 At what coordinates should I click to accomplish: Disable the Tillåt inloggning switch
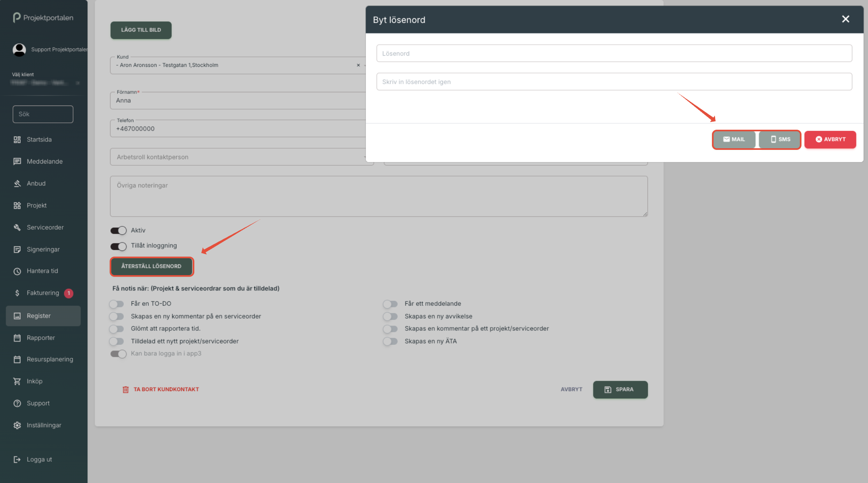tap(119, 246)
